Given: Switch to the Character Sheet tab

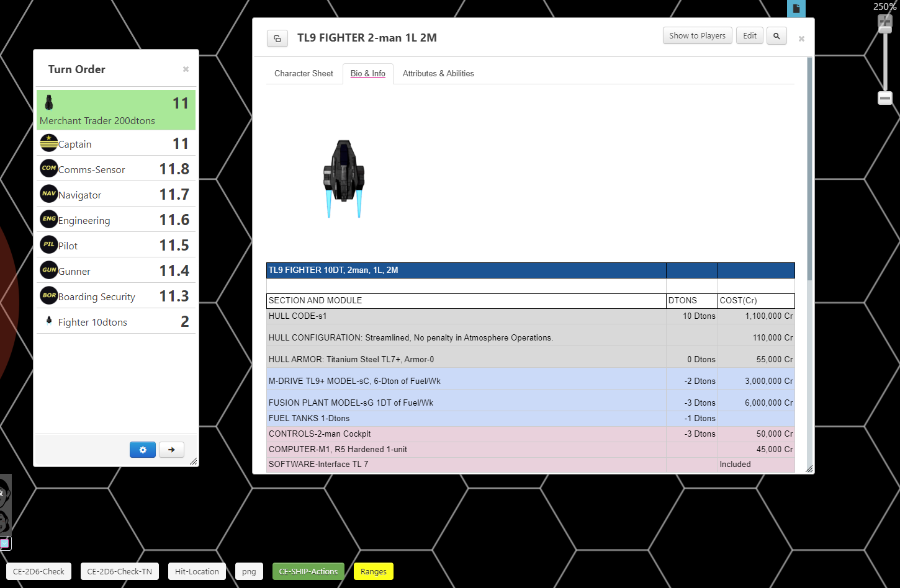Looking at the screenshot, I should click(x=304, y=73).
